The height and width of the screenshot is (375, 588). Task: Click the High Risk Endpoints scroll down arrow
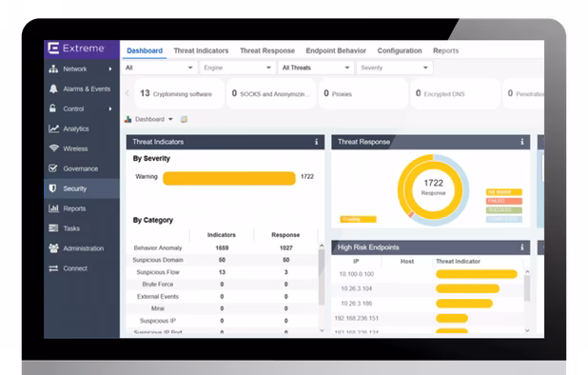tap(527, 330)
